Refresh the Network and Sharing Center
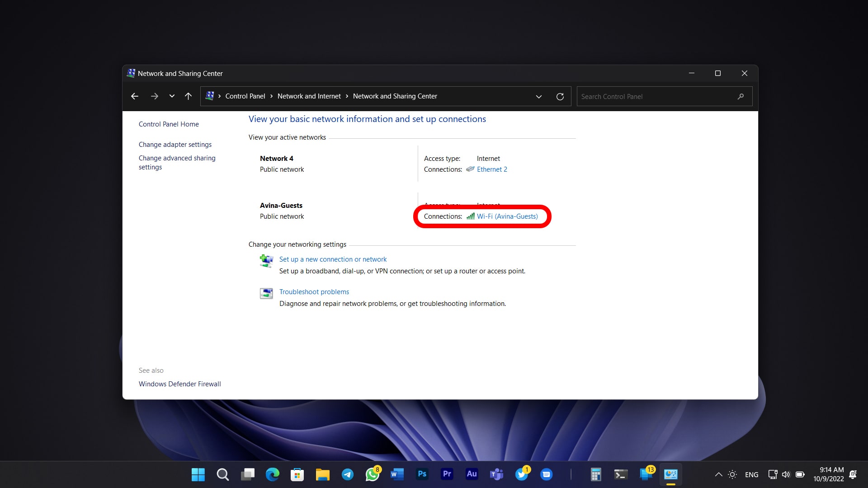Image resolution: width=868 pixels, height=488 pixels. (560, 97)
